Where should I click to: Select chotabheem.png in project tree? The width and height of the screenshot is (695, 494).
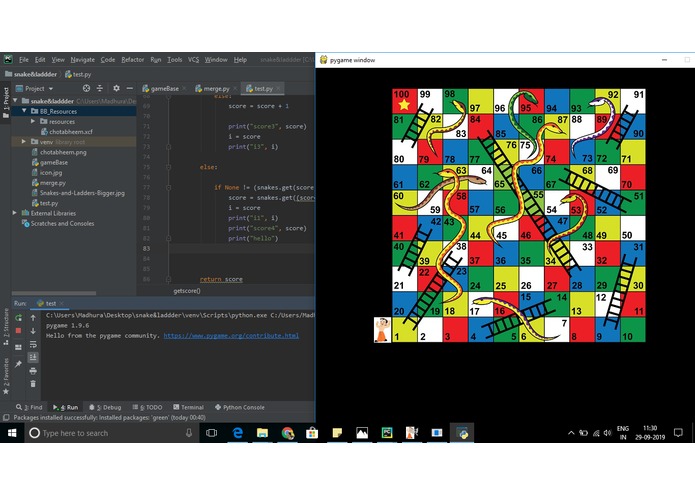click(59, 152)
